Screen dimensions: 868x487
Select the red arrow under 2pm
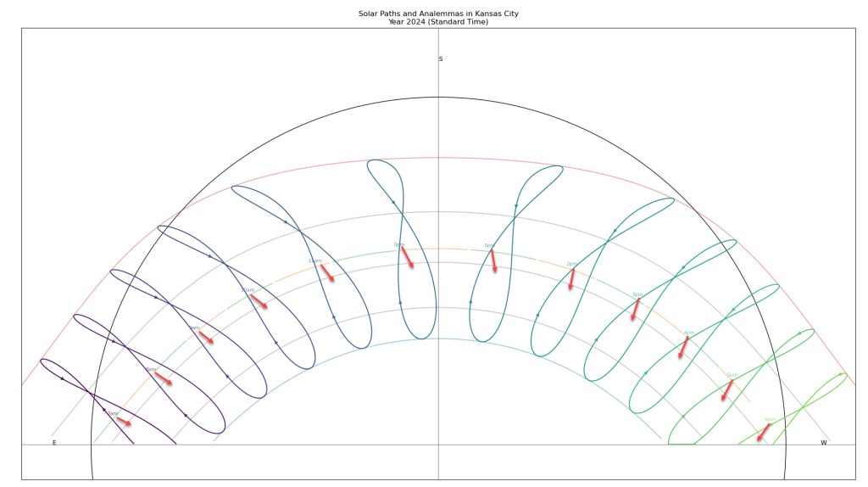click(x=572, y=279)
